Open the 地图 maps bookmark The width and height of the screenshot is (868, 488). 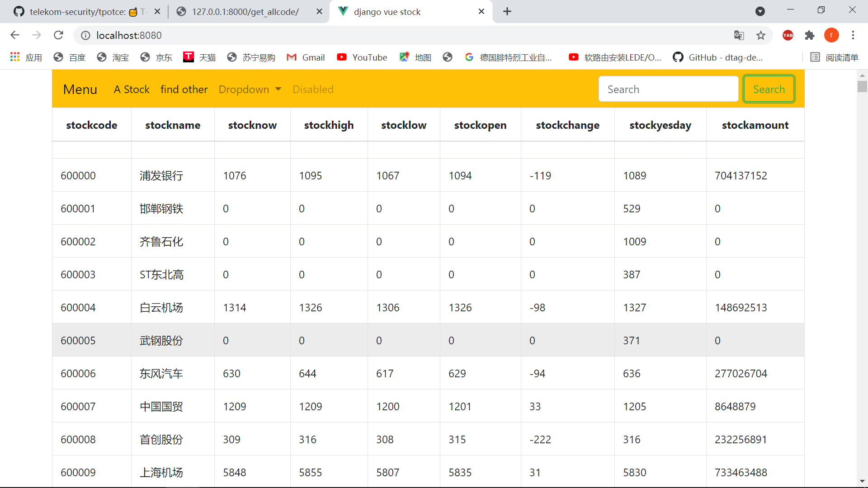pyautogui.click(x=415, y=57)
